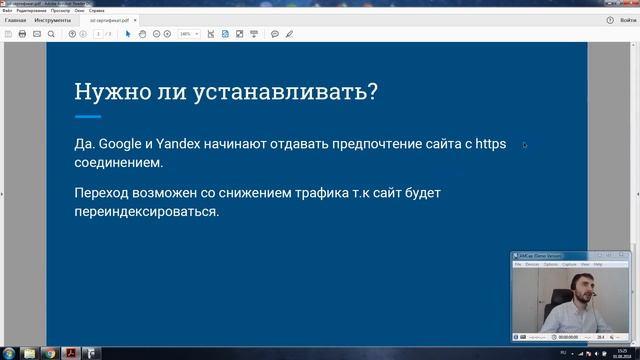Viewport: 640px width, 360px height.
Task: Click the Print icon in Acrobat toolbar
Action: [22, 34]
